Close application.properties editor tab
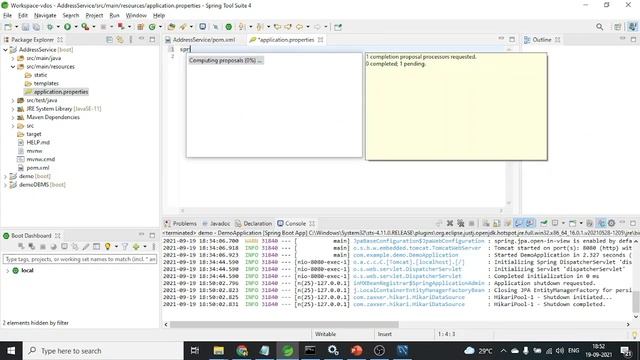 tap(320, 40)
